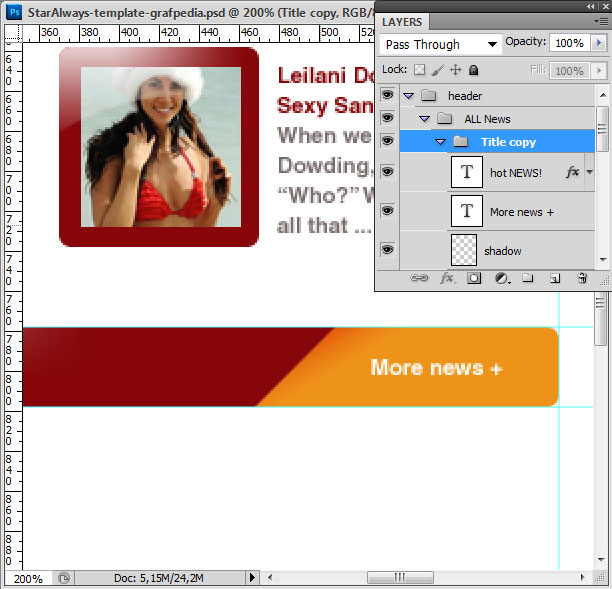Image resolution: width=612 pixels, height=589 pixels.
Task: Expand hot NEWS! layer effects arrow
Action: click(x=589, y=172)
